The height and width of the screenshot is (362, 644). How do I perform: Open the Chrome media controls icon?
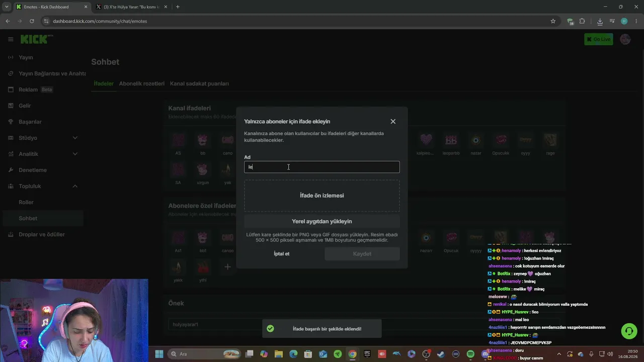coord(612,21)
